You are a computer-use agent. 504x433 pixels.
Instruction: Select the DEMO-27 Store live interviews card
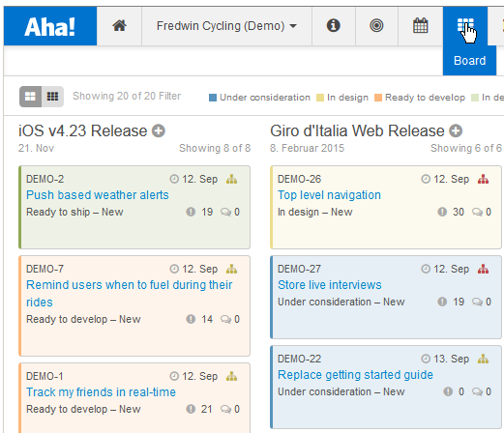[386, 297]
